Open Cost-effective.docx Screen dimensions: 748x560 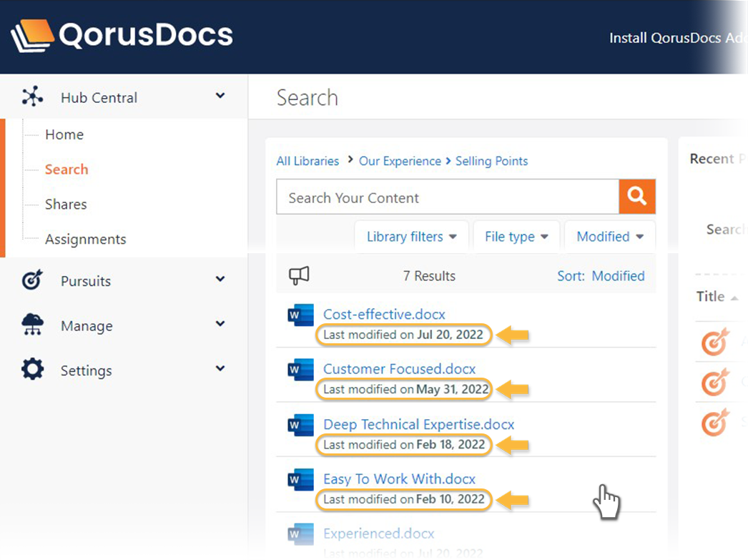(384, 315)
